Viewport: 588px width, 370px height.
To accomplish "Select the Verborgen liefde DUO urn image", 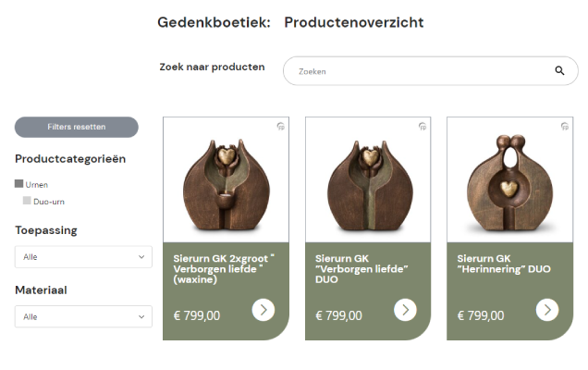I will click(368, 180).
